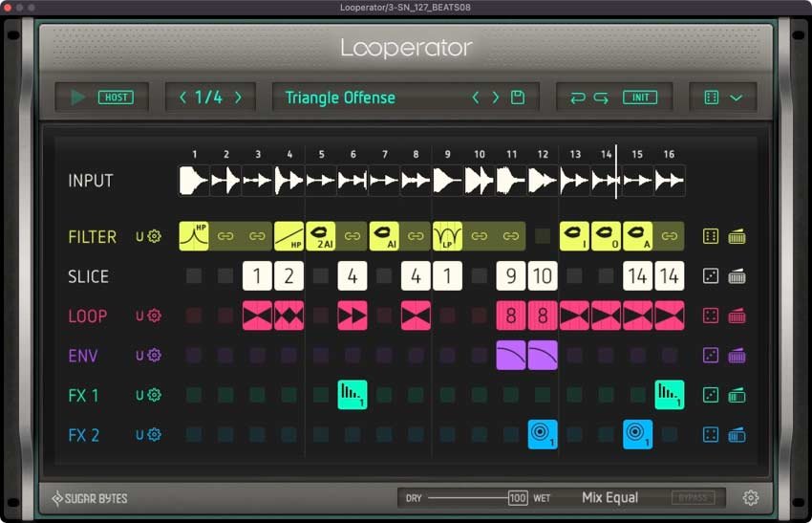
Task: Open ENV row settings gear
Action: (x=155, y=356)
